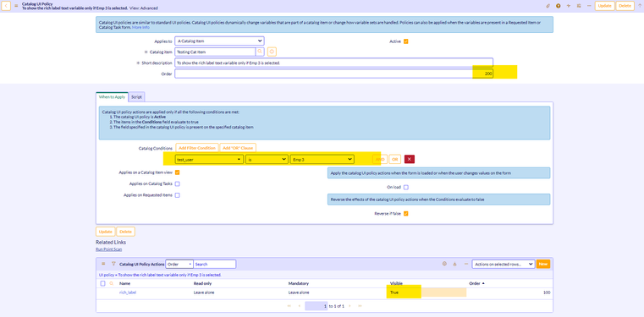Go to the next page of the list

pyautogui.click(x=350, y=306)
